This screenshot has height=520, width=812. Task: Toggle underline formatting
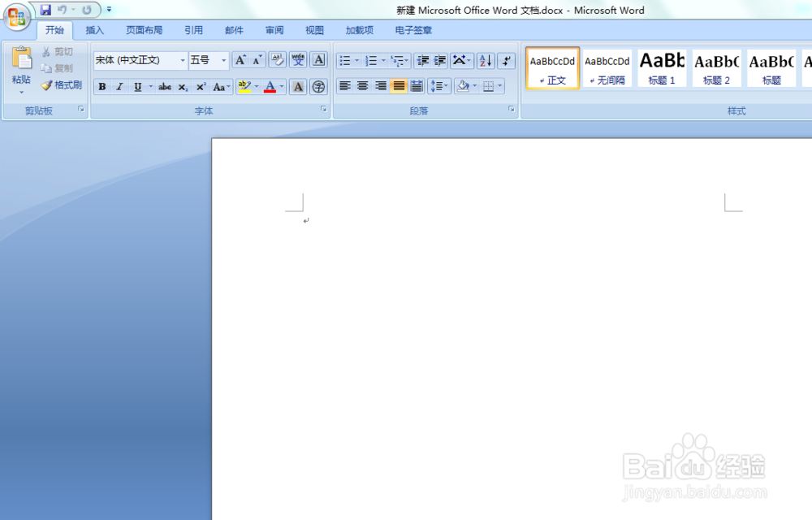pyautogui.click(x=138, y=86)
